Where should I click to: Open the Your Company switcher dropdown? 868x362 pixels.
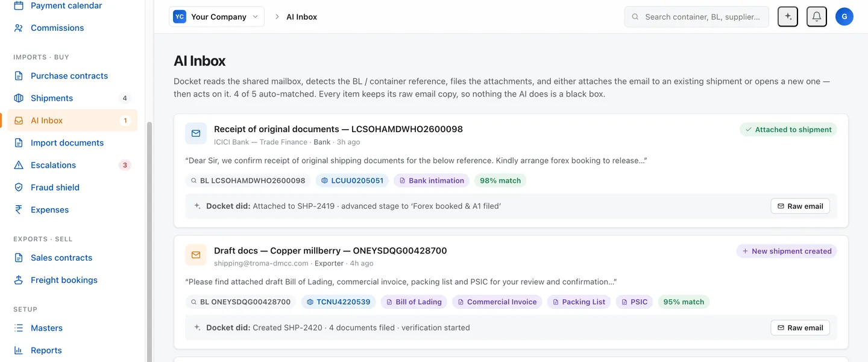[217, 17]
